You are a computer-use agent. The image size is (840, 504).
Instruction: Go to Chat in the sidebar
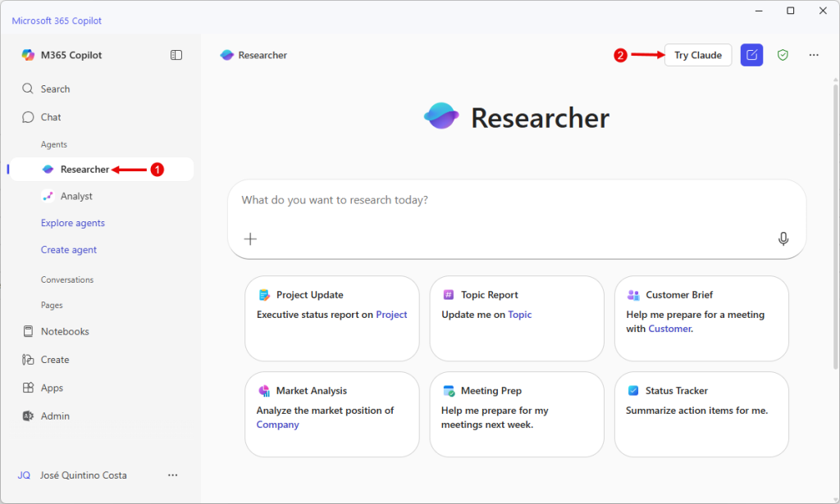(x=51, y=117)
